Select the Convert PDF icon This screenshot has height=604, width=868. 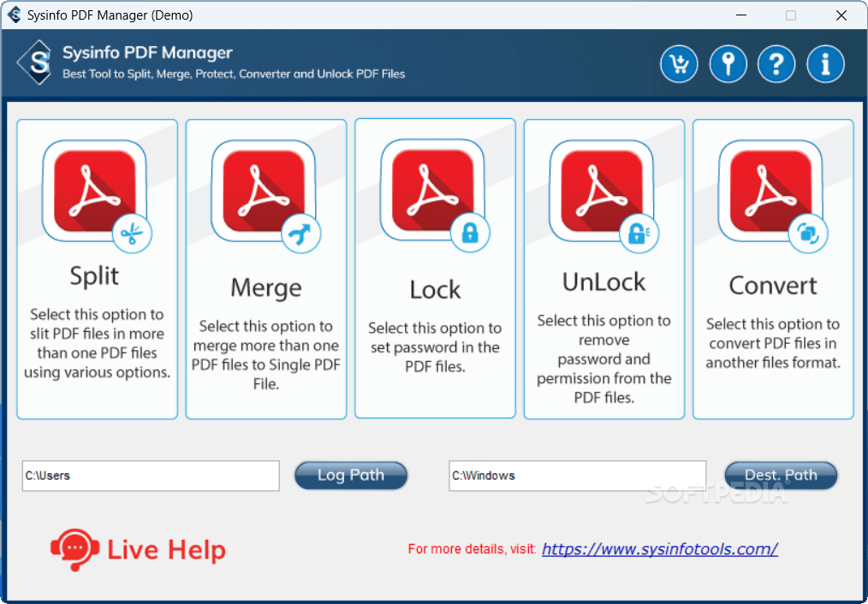pyautogui.click(x=773, y=195)
